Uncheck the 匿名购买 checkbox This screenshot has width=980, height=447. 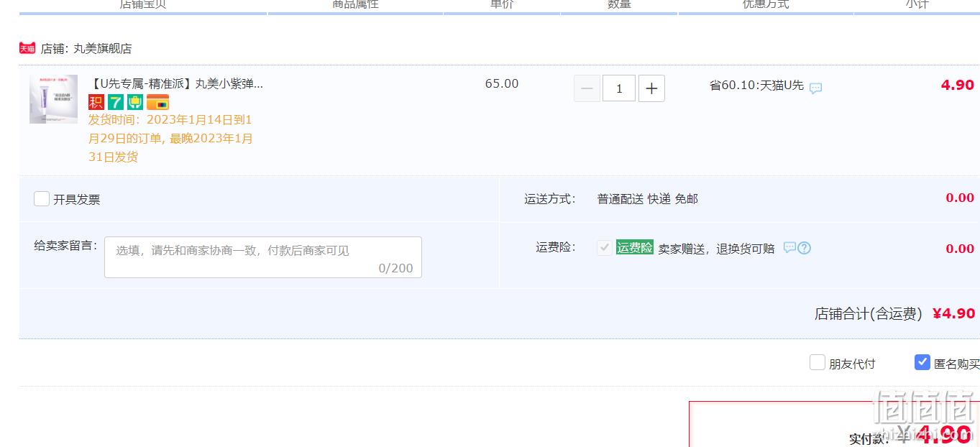click(x=922, y=362)
